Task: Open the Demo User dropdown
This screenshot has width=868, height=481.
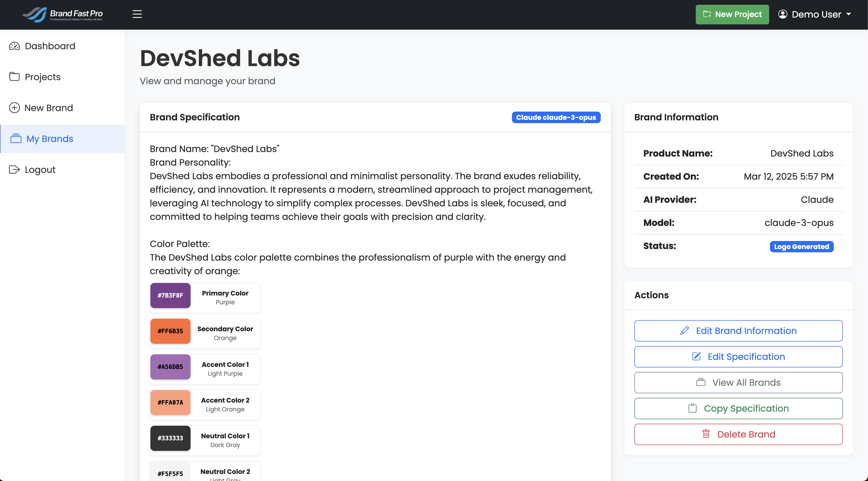Action: (x=815, y=14)
